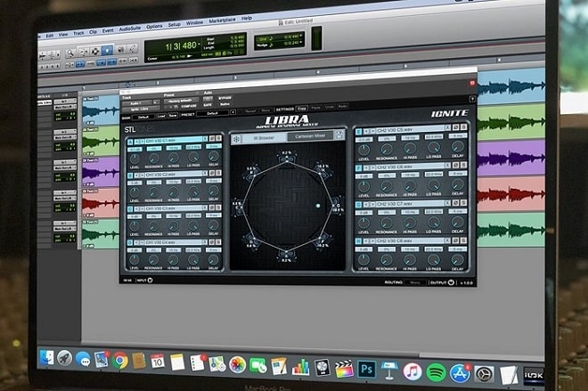Toggle slot B enable button
Viewport: 588px width, 391px height.
[130, 175]
